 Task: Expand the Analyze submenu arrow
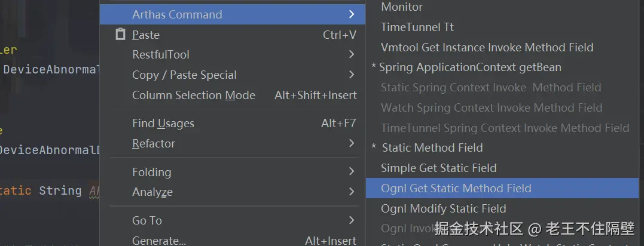pyautogui.click(x=351, y=192)
